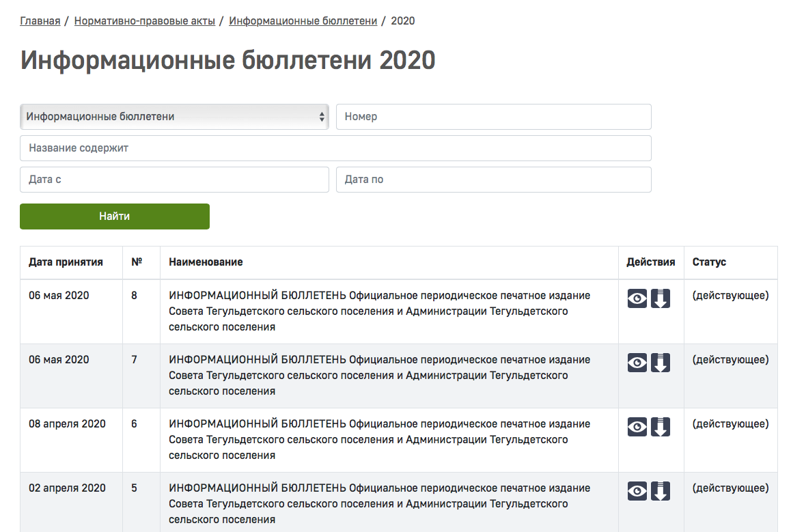
Task: Click the Информационные бюллетени 2020 heading
Action: click(x=227, y=61)
